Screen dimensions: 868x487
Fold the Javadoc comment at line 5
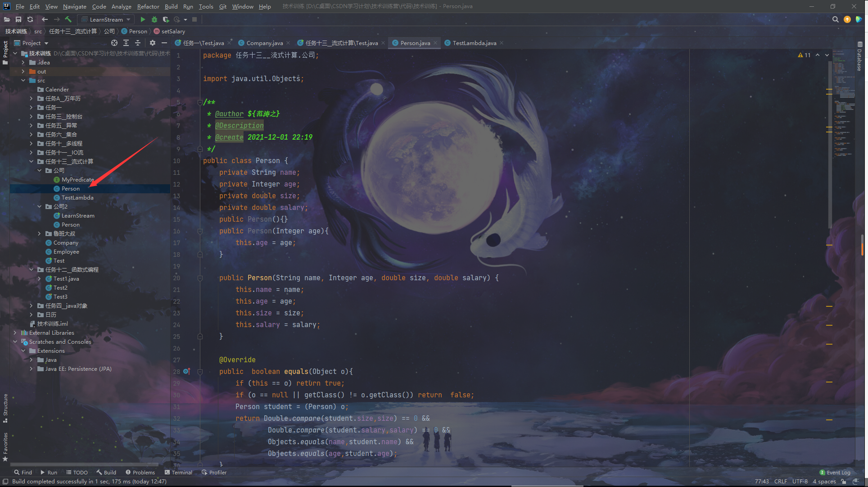(x=199, y=102)
